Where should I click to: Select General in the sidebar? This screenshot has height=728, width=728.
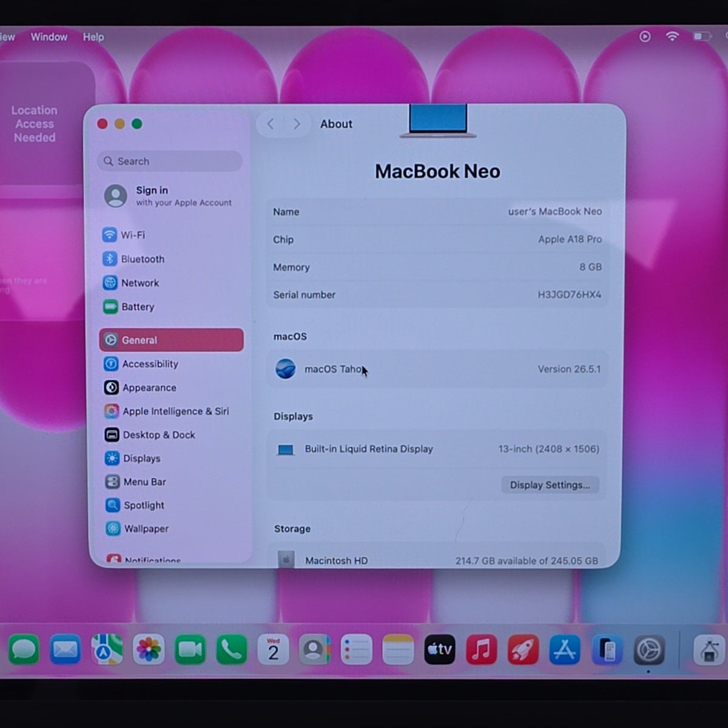click(172, 340)
